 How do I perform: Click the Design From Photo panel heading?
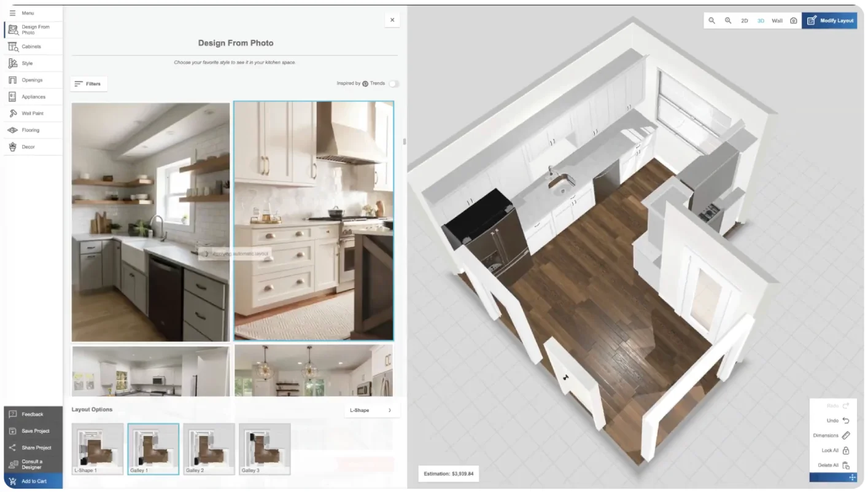(236, 43)
